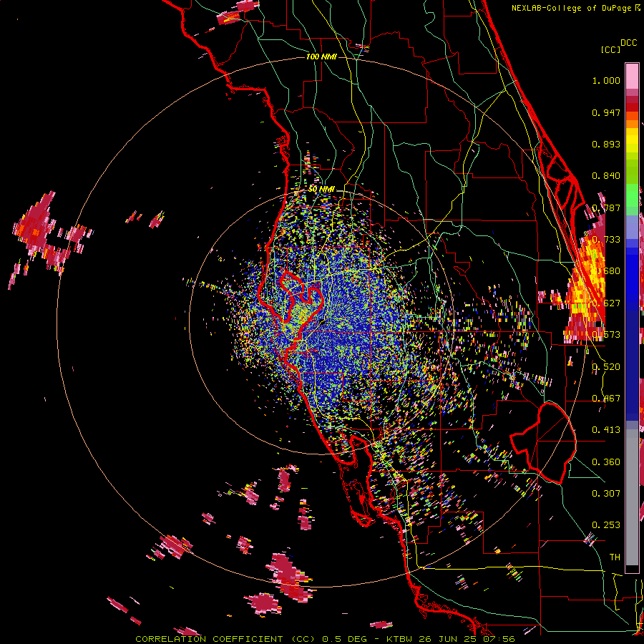Click the 50 NMI range ring label

pyautogui.click(x=321, y=190)
